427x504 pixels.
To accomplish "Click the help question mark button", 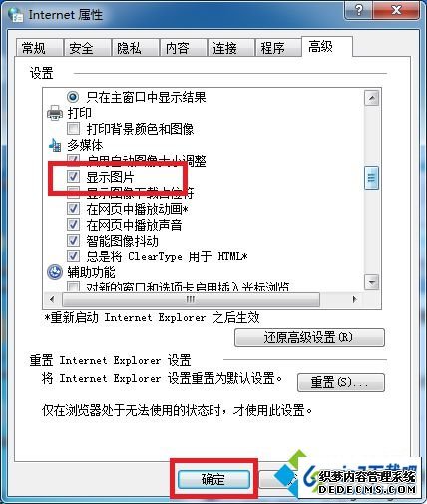I will point(358,11).
